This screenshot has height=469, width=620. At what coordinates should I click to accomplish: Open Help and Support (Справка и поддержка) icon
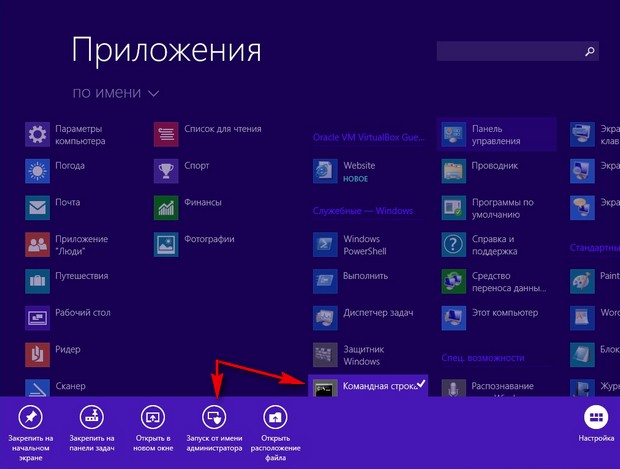tap(454, 245)
